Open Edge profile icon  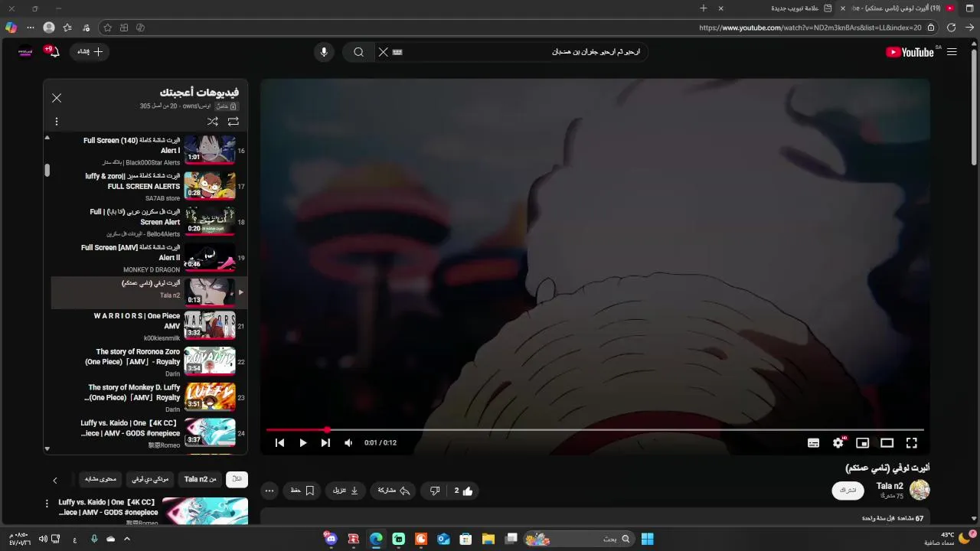[49, 28]
